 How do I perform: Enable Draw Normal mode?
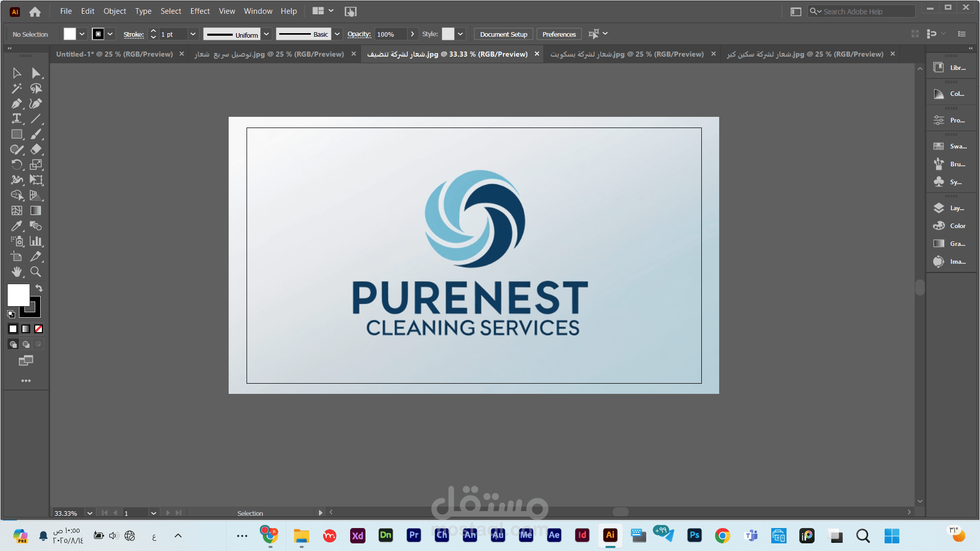pos(13,344)
